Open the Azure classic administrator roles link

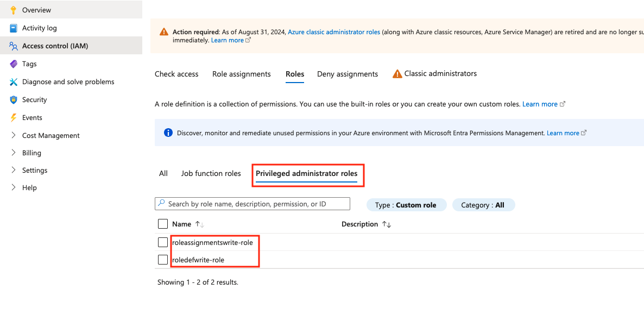334,32
